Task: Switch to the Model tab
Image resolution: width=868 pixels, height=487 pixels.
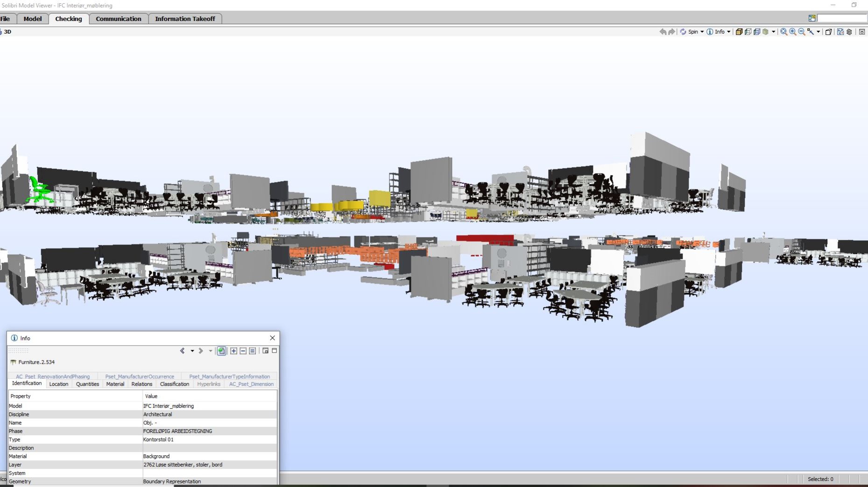Action: pos(32,19)
